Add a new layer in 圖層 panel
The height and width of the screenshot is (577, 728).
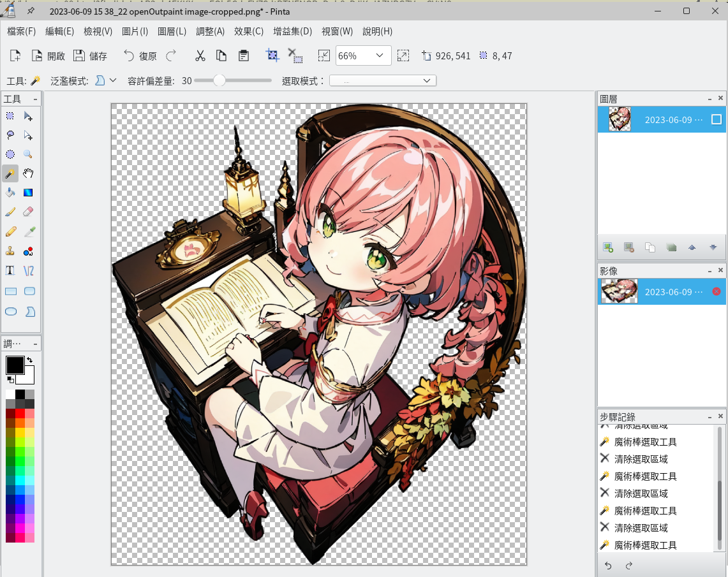click(x=608, y=247)
